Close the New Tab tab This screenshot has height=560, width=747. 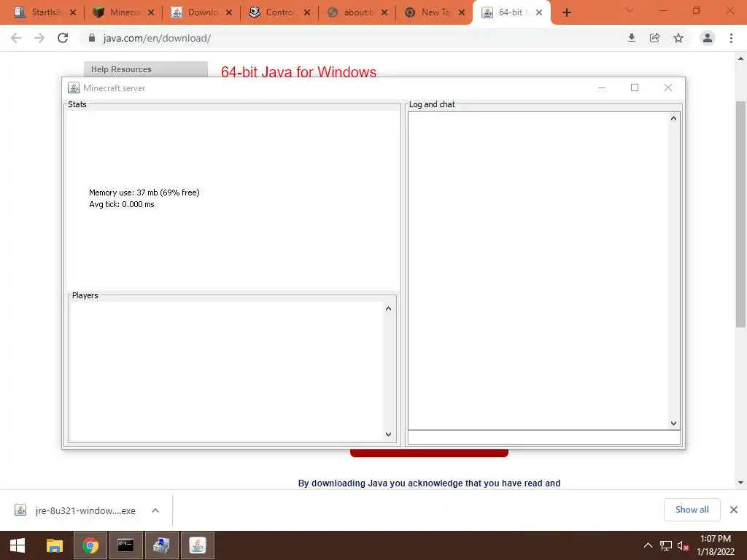tap(462, 13)
